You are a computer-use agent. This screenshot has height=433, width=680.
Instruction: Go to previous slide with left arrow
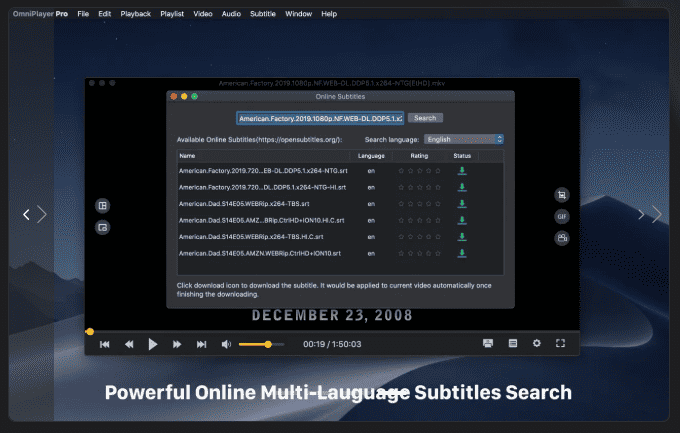(26, 214)
